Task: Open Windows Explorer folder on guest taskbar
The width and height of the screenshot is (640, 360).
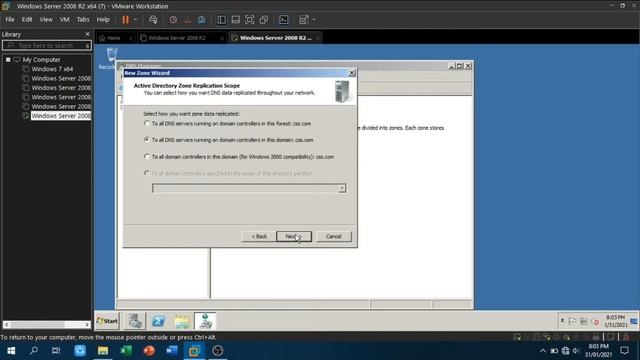Action: coord(182,321)
